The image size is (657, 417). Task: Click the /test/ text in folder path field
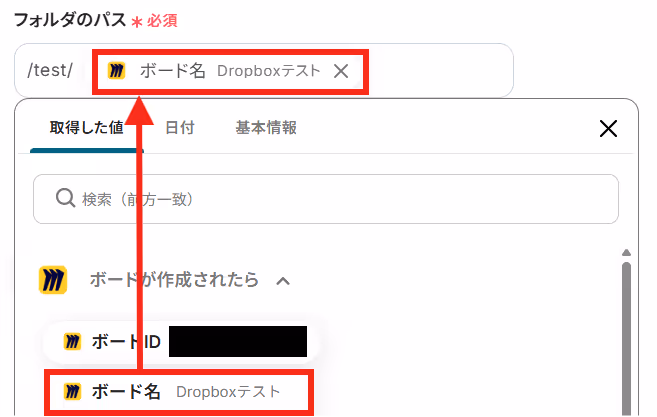[x=50, y=70]
